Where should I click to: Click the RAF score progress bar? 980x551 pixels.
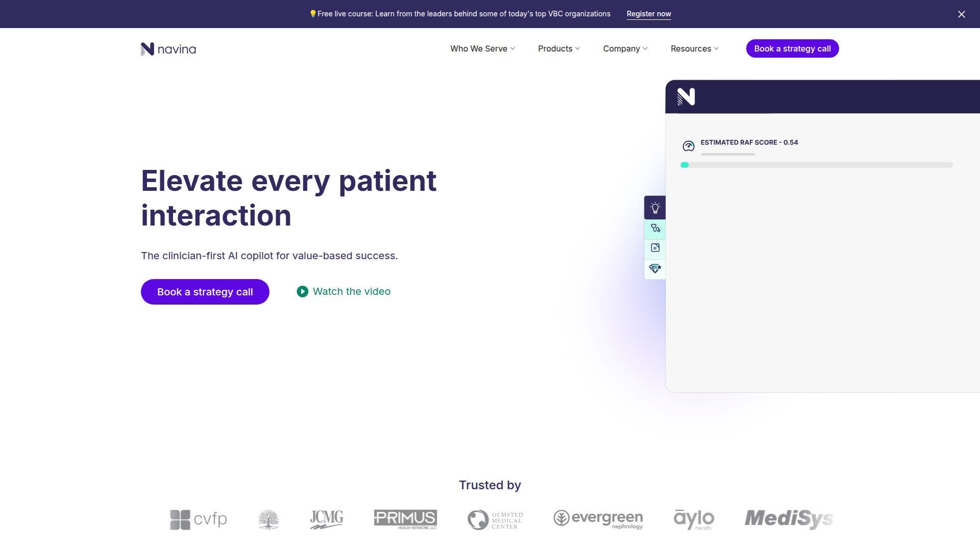click(817, 165)
